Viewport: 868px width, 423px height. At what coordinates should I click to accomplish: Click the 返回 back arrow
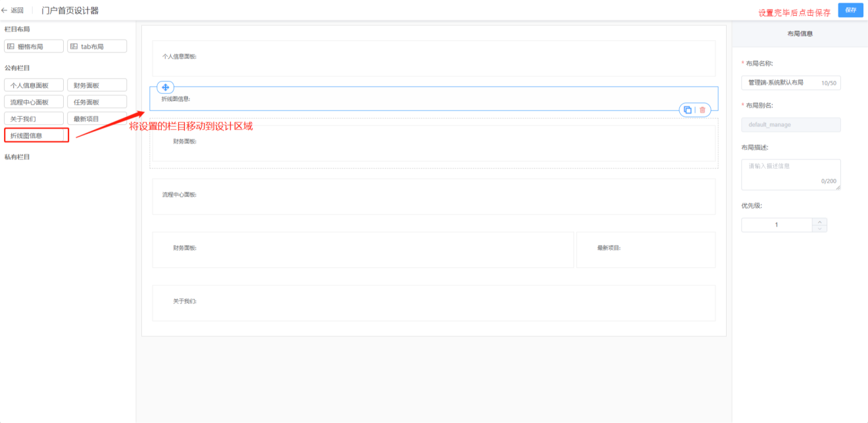click(5, 11)
